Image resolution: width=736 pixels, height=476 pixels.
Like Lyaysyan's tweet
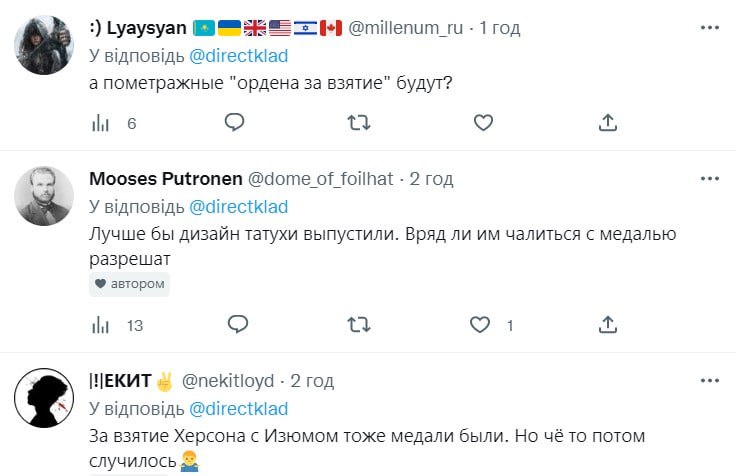pyautogui.click(x=483, y=122)
